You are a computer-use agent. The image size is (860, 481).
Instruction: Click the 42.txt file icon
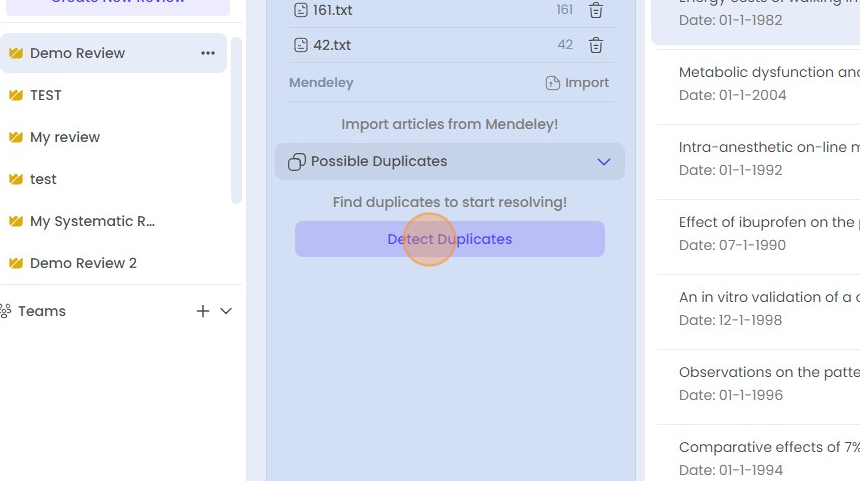pyautogui.click(x=301, y=45)
